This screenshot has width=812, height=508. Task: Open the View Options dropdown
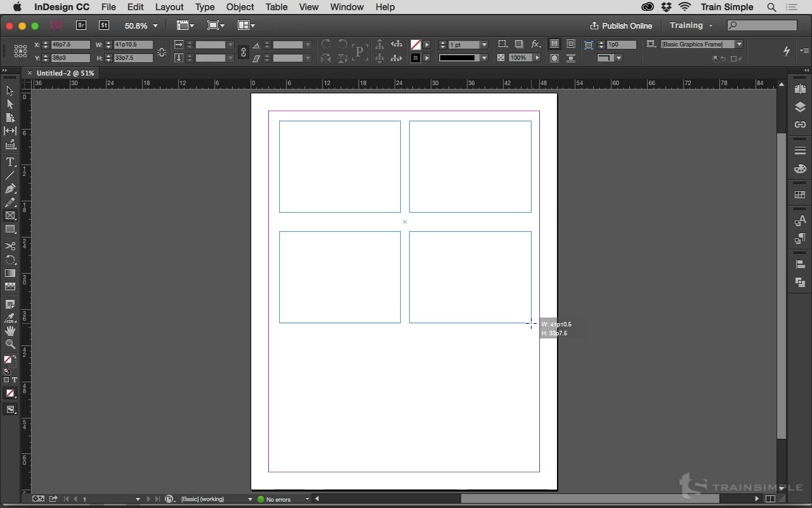[185, 25]
